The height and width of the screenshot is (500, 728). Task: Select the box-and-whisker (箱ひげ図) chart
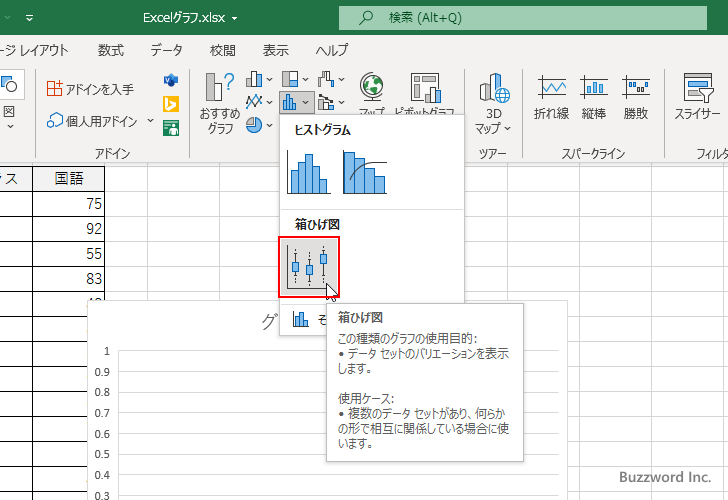[x=309, y=267]
